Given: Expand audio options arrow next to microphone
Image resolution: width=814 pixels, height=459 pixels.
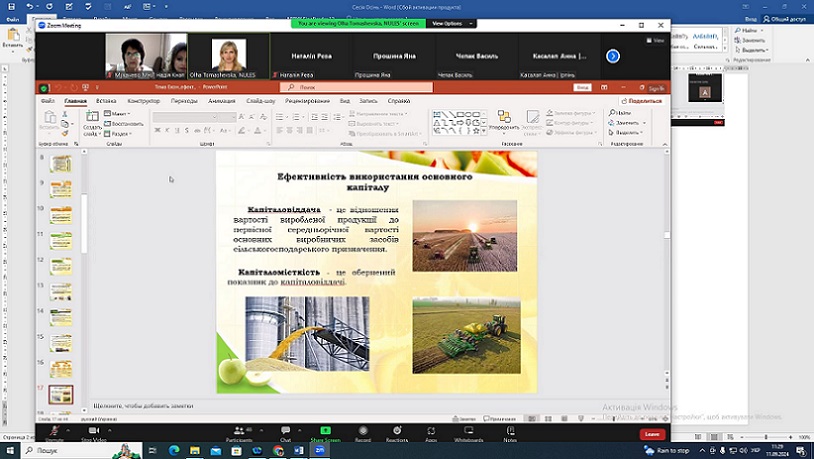Looking at the screenshot, I should [x=68, y=430].
